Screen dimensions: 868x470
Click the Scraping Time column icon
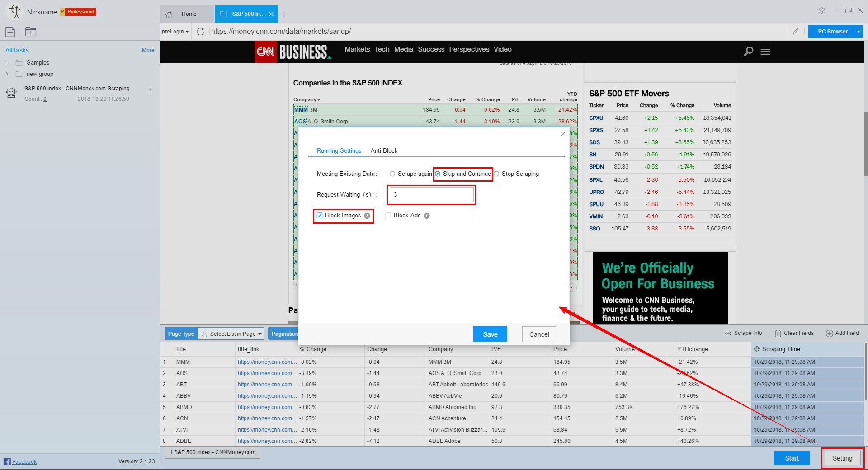(x=757, y=349)
